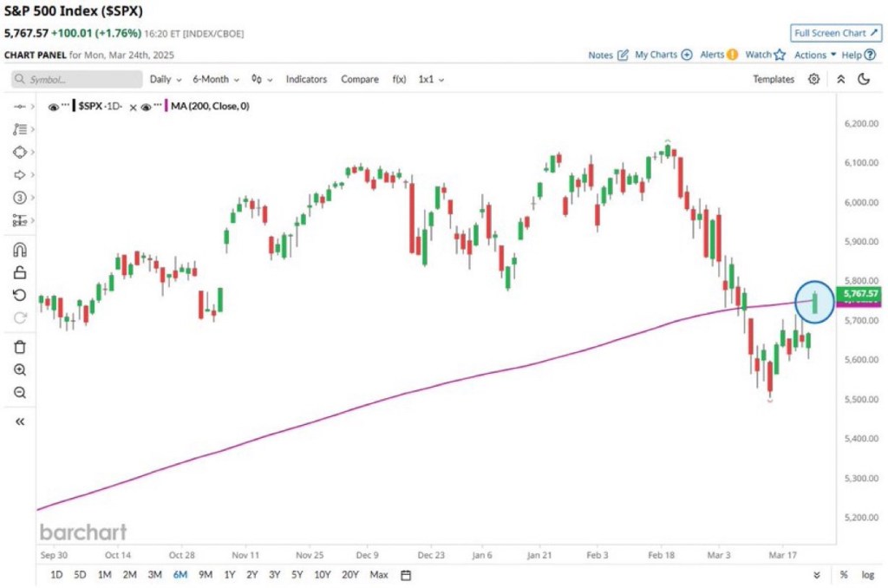The width and height of the screenshot is (888, 588).
Task: Open the Actions dropdown menu
Action: coord(815,55)
